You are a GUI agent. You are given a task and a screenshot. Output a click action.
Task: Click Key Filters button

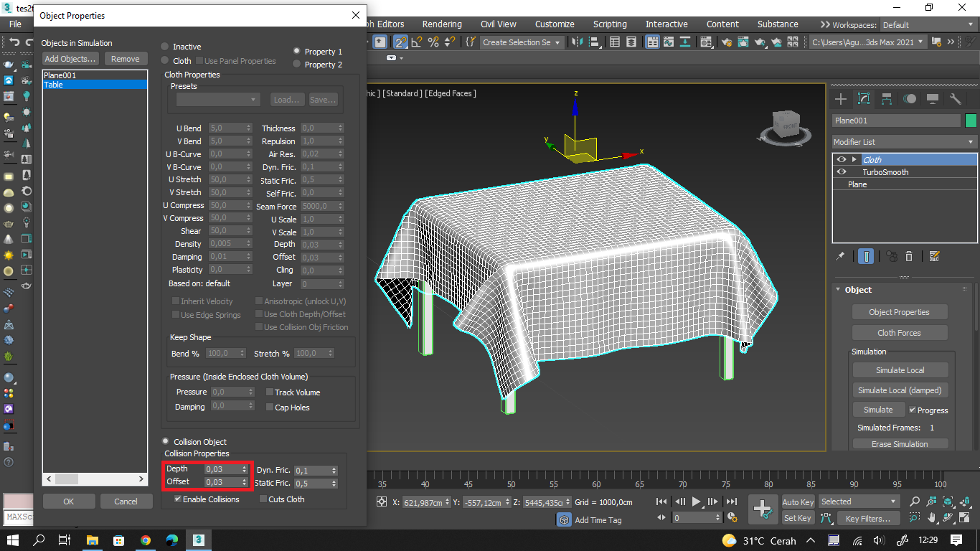869,519
